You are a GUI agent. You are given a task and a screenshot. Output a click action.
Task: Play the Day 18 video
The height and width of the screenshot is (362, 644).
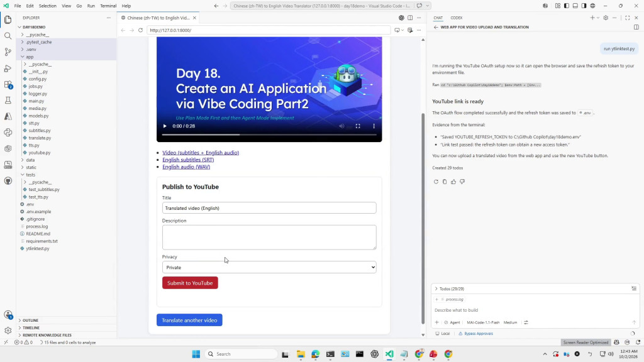point(165,126)
